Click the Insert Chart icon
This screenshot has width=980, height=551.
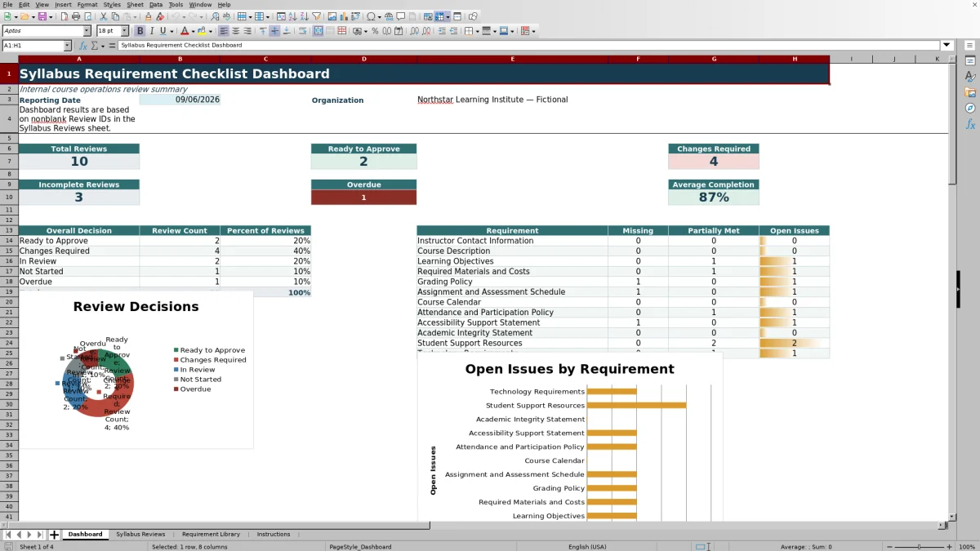[x=343, y=16]
